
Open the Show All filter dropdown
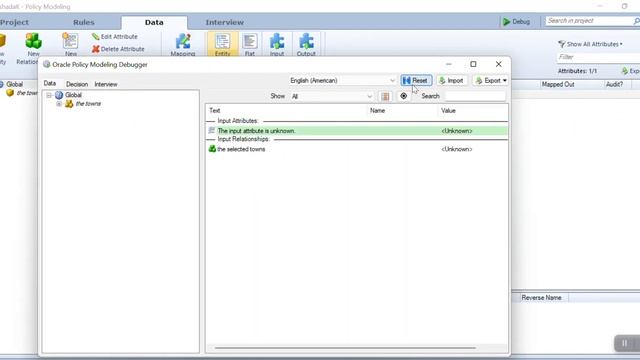click(332, 96)
